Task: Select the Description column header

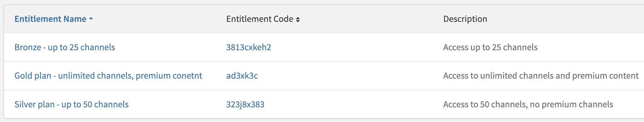Action: pyautogui.click(x=465, y=19)
